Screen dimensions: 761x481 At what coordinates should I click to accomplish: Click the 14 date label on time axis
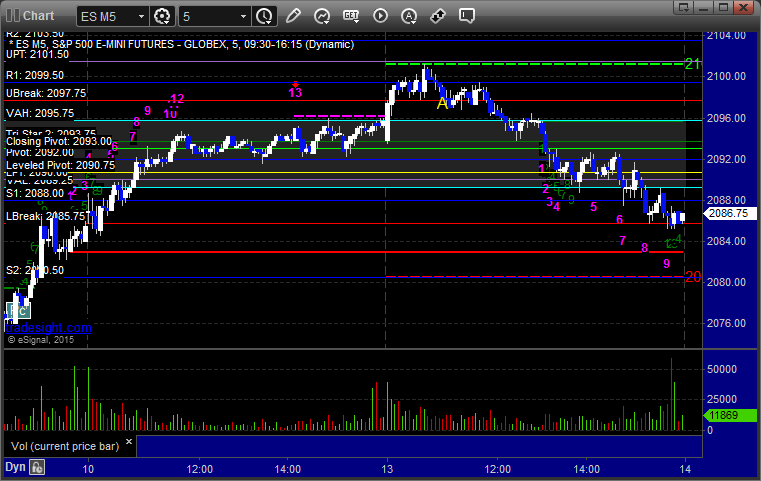point(685,469)
